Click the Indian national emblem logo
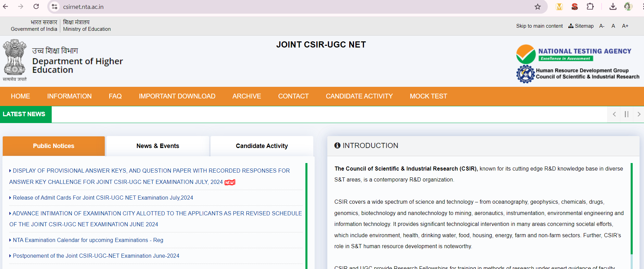644x269 pixels. pos(15,60)
